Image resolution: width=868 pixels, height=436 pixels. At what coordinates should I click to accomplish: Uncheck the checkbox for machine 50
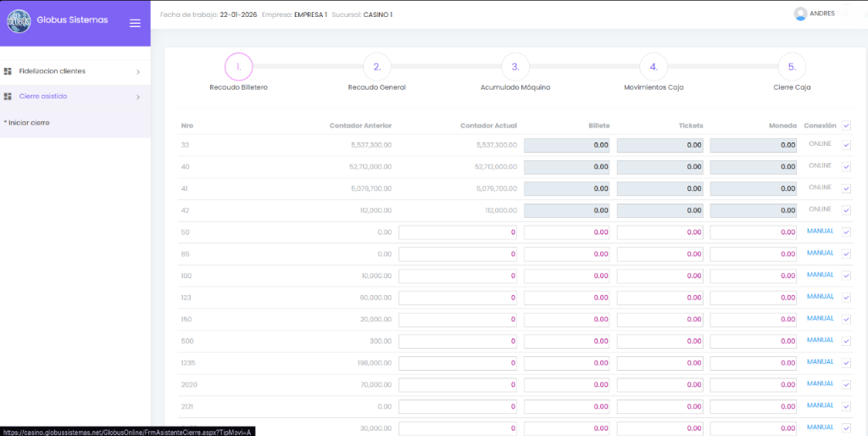[846, 232]
